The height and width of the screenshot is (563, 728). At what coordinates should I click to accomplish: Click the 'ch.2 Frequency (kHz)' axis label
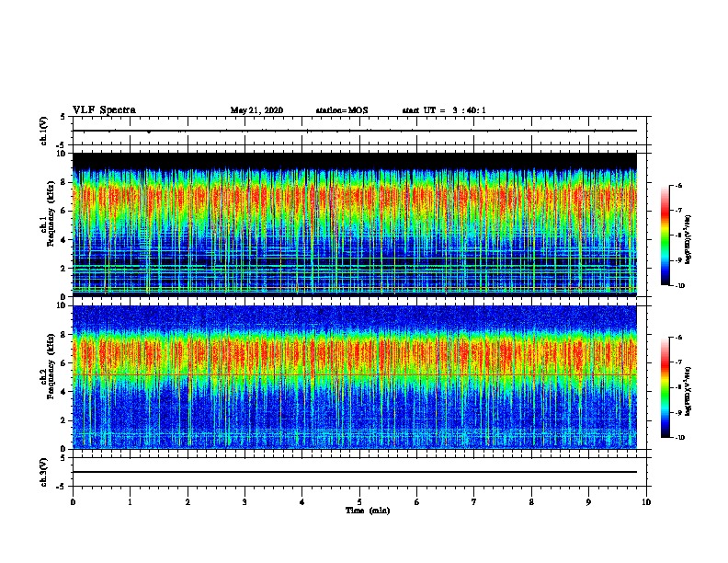pyautogui.click(x=48, y=366)
